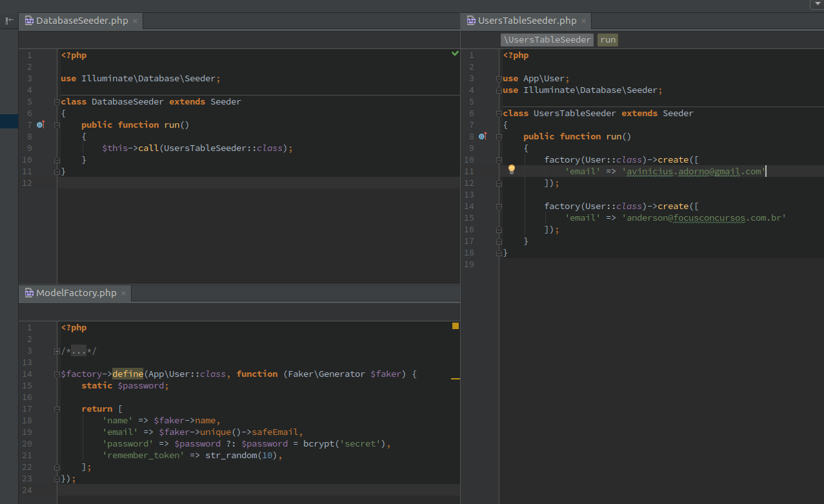The height and width of the screenshot is (504, 824).
Task: Select the ModelFactory.php editor tab
Action: 75,293
